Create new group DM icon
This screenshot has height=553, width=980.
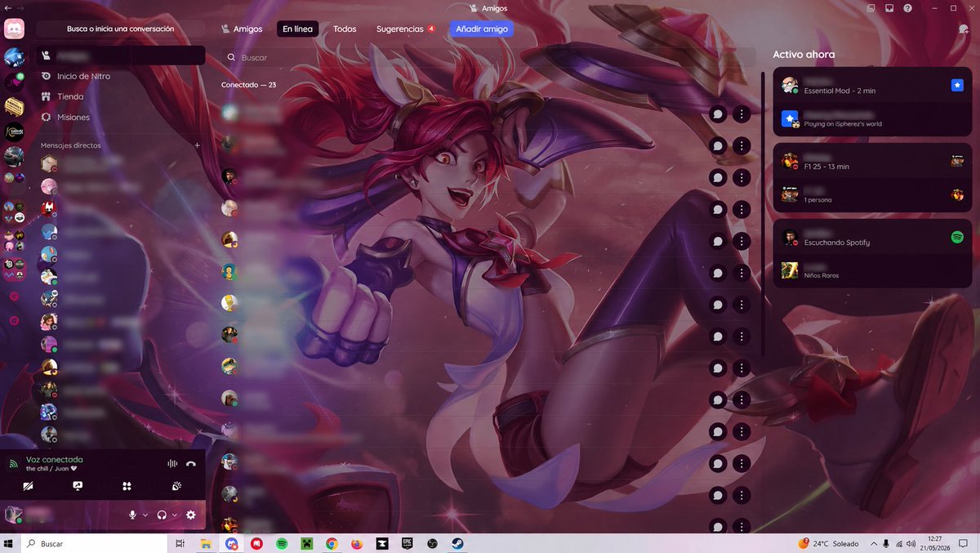point(963,29)
